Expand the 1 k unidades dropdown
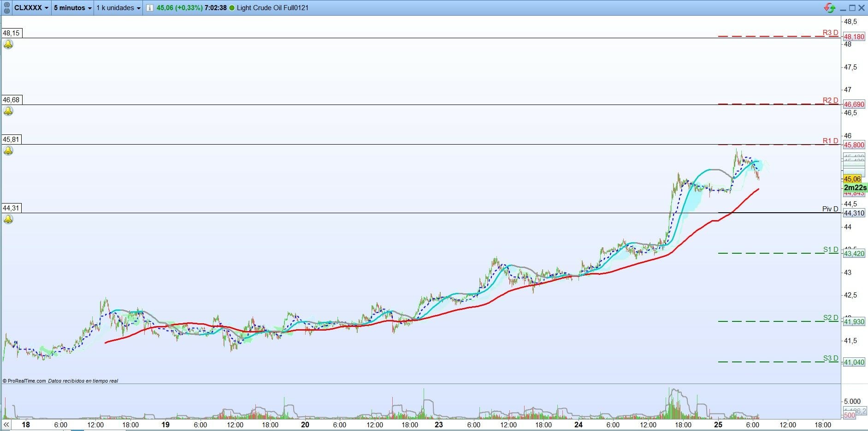Screen dimensions: 868x431 [x=118, y=8]
